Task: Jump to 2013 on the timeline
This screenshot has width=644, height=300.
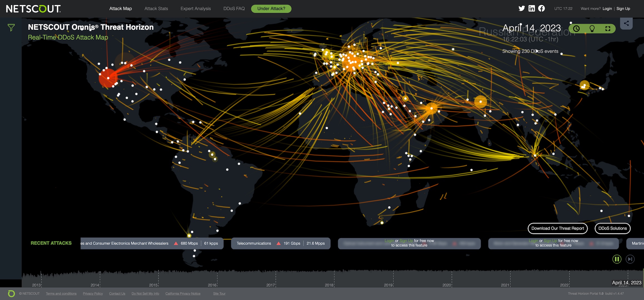Action: tap(36, 285)
